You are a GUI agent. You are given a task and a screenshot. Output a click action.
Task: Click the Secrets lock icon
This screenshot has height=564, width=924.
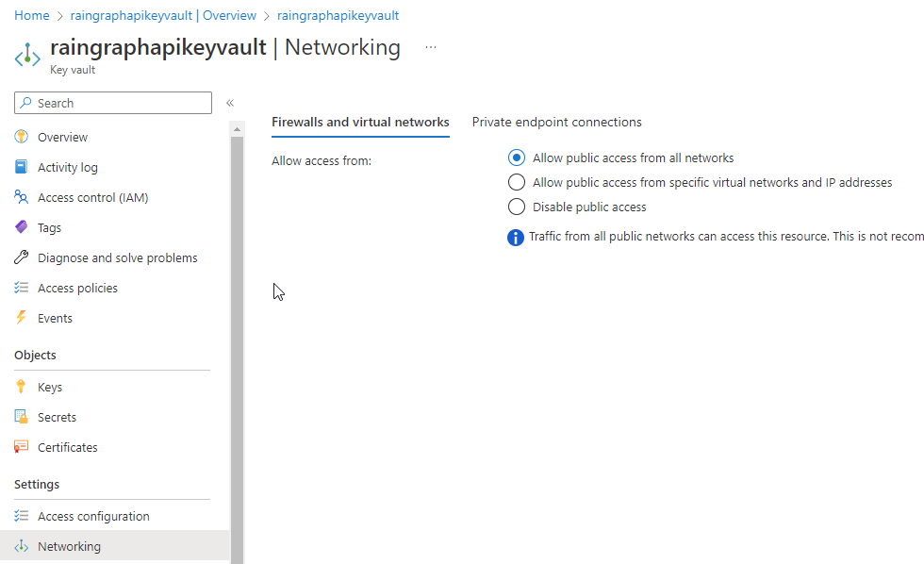[21, 417]
